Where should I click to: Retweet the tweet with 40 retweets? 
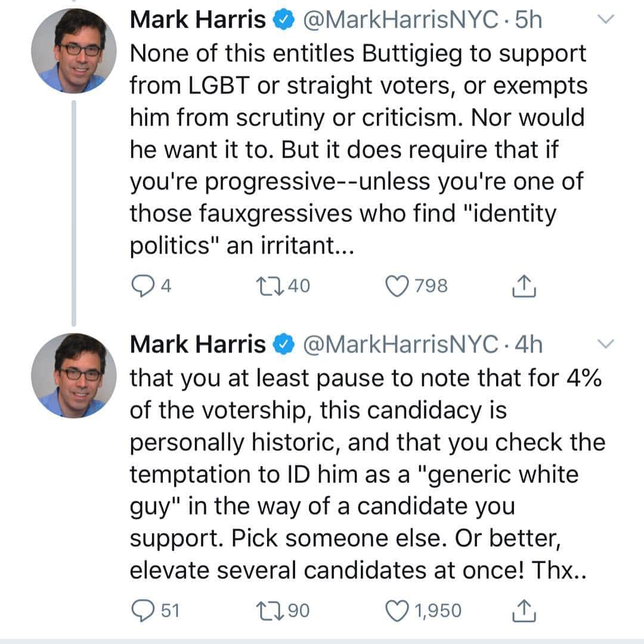(x=270, y=286)
